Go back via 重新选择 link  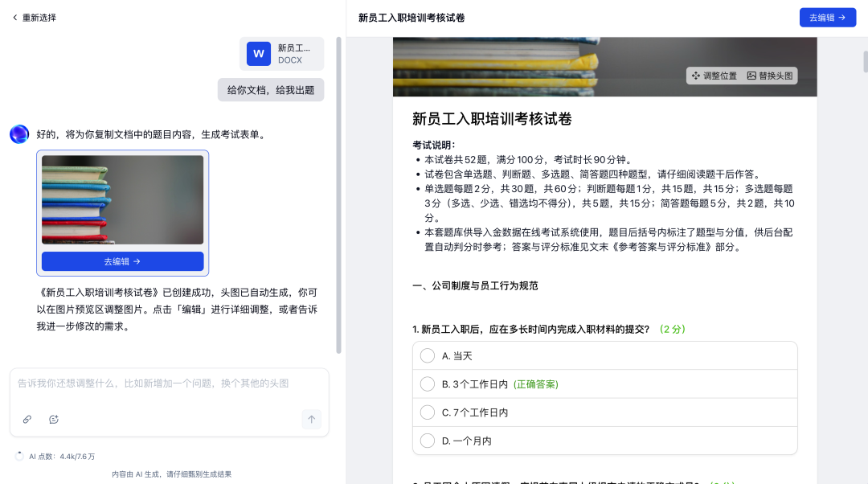pos(35,18)
